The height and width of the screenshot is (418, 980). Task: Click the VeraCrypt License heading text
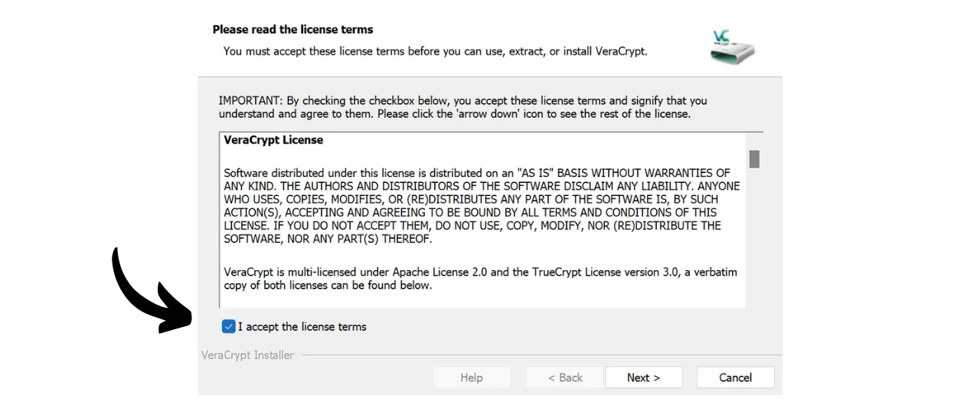[x=273, y=140]
